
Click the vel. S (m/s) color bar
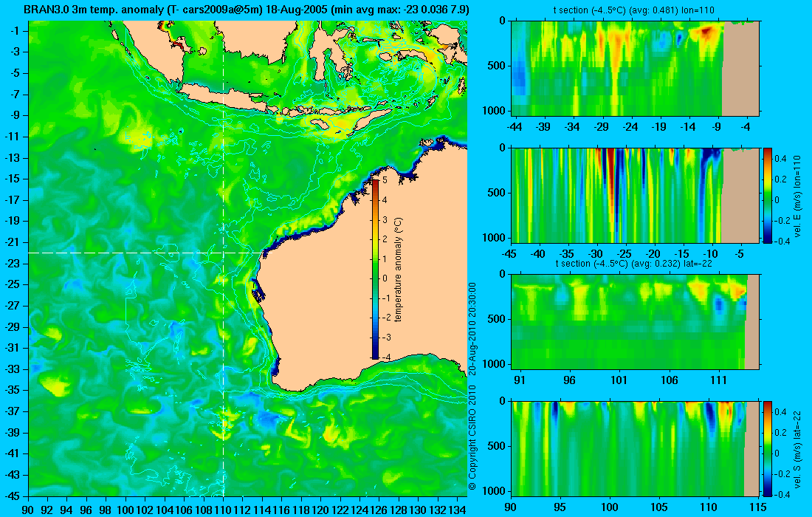click(767, 448)
